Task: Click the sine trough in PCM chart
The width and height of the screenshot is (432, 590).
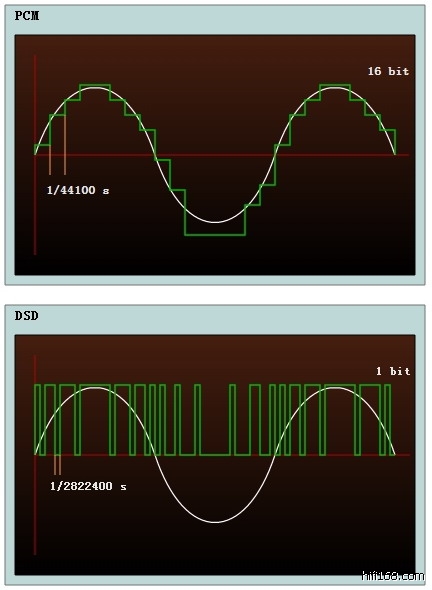Action: [215, 222]
